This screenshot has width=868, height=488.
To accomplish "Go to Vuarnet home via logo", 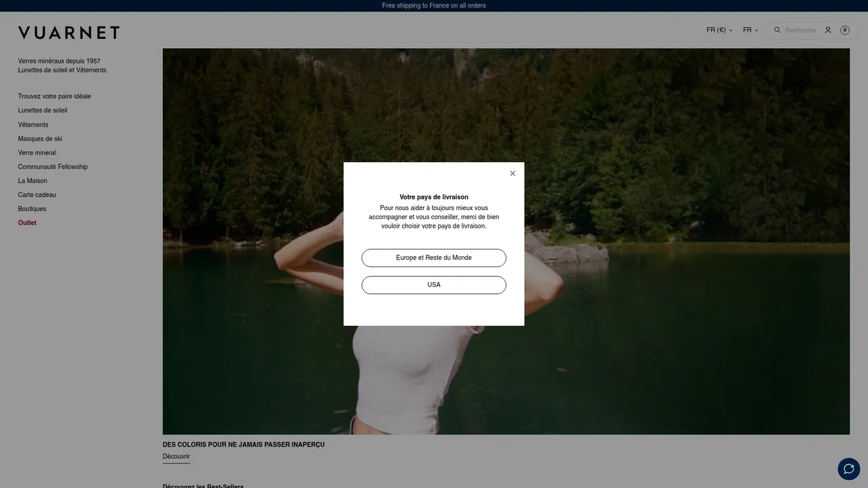I will coord(68,33).
